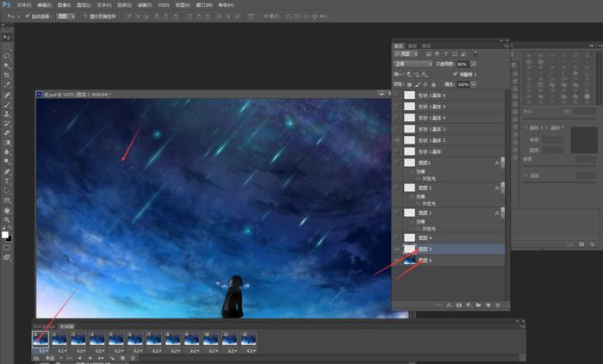Open the layer opacity dropdown
603x364 pixels.
(473, 64)
